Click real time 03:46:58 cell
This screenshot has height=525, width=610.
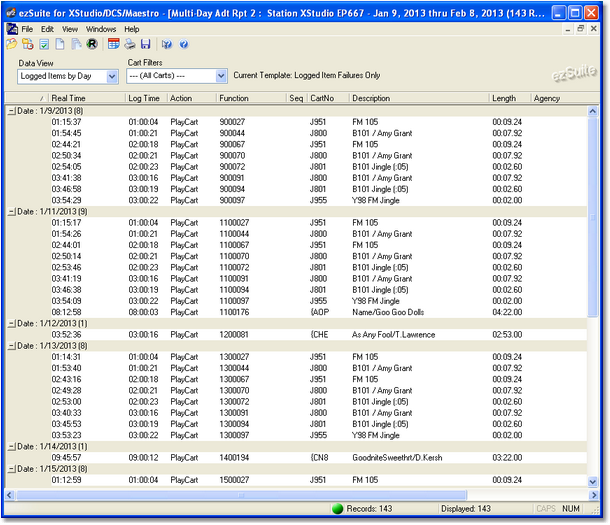pos(67,189)
